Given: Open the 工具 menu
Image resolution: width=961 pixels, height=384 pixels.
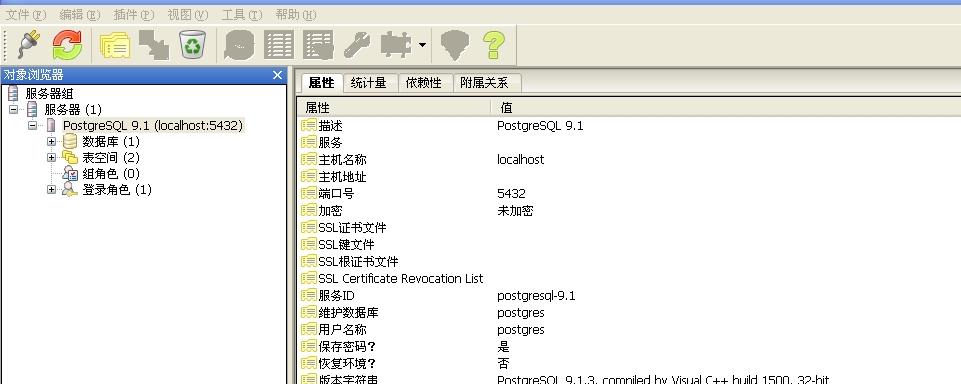Looking at the screenshot, I should point(241,14).
